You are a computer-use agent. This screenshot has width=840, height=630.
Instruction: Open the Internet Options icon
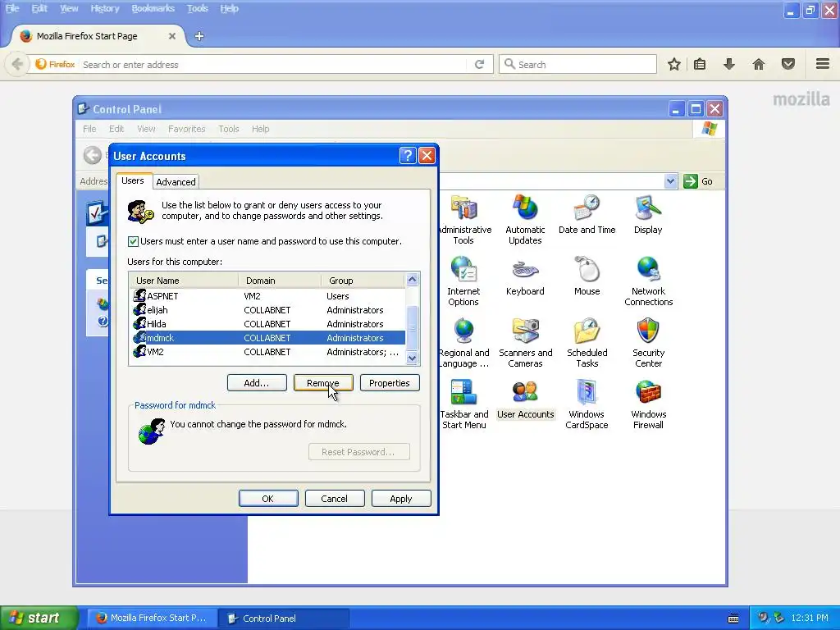463,281
